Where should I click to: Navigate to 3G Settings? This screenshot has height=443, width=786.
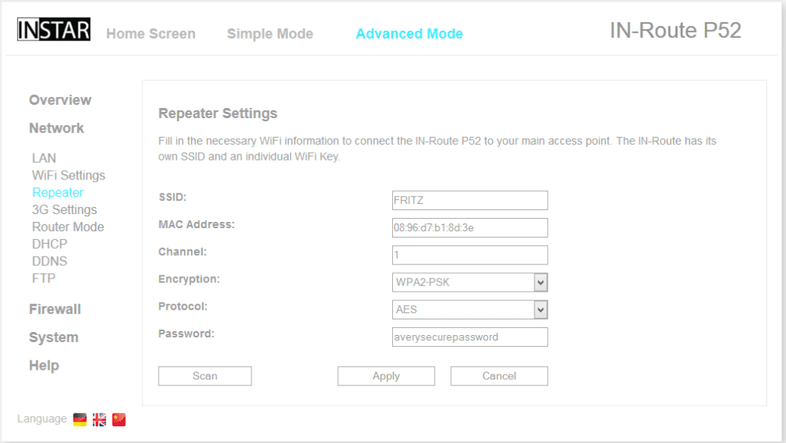point(64,210)
